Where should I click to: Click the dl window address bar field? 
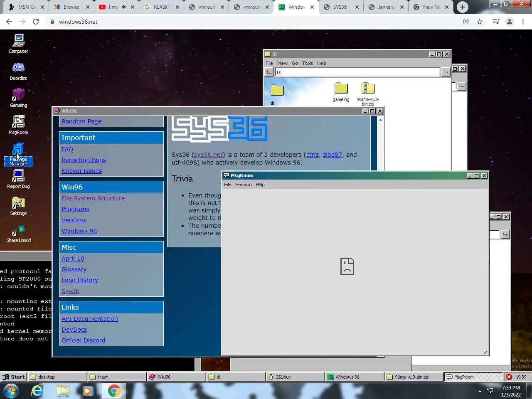click(357, 72)
